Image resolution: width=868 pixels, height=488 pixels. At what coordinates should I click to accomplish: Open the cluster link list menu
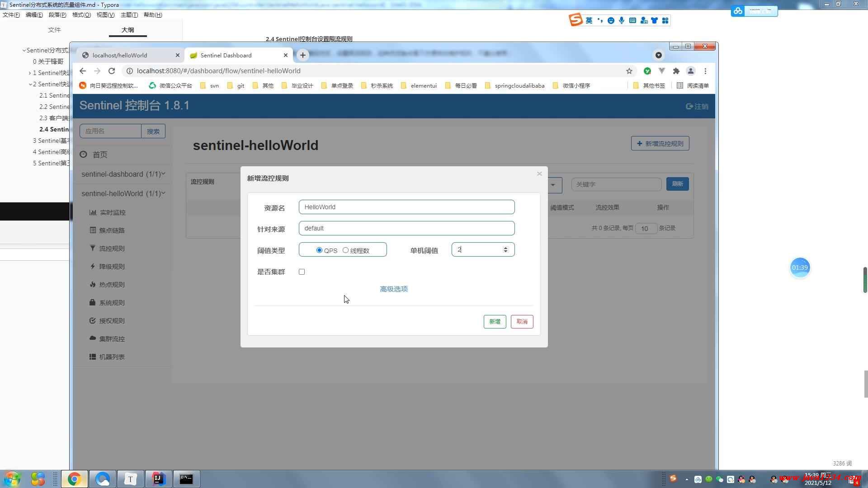(107, 230)
